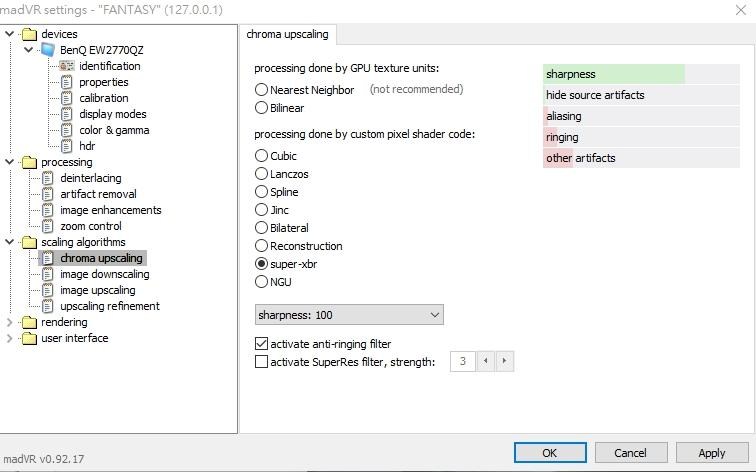Click the devices folder icon
This screenshot has height=472, width=756.
coord(30,34)
